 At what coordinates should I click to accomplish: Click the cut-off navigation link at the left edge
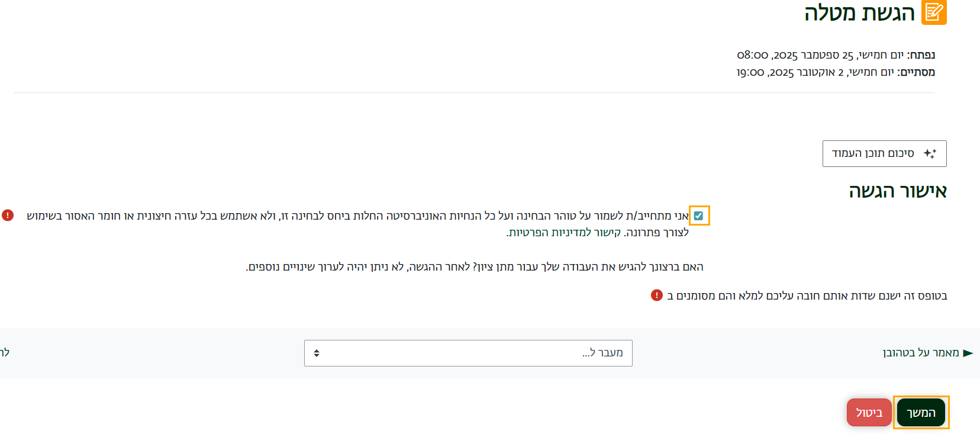pyautogui.click(x=5, y=353)
